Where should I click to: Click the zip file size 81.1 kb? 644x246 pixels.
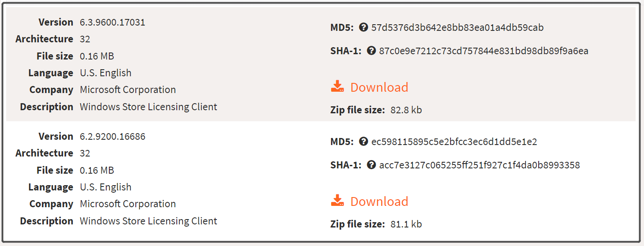(x=406, y=224)
